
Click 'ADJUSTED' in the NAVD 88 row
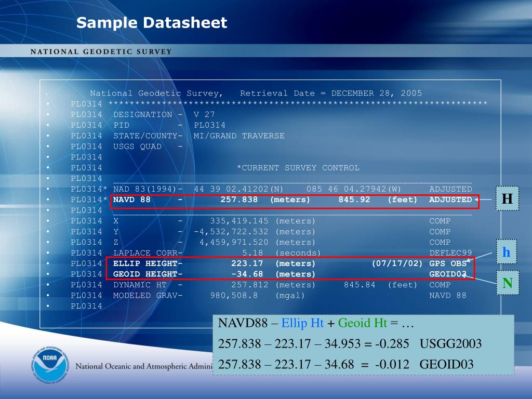point(450,199)
